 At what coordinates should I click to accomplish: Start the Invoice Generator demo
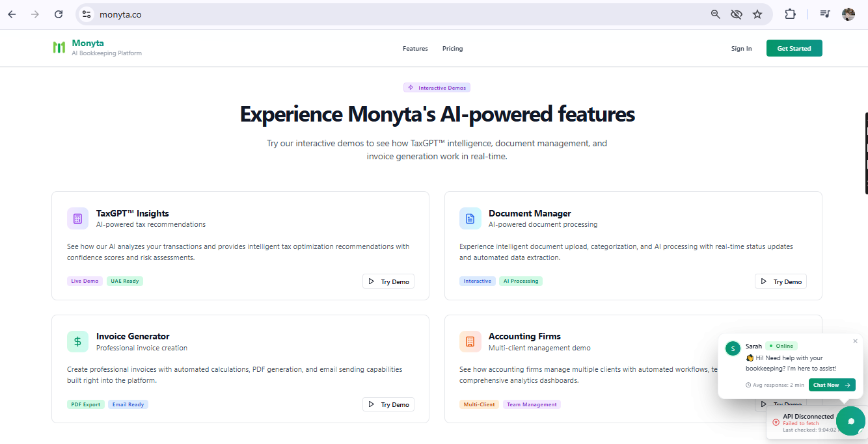tap(388, 404)
